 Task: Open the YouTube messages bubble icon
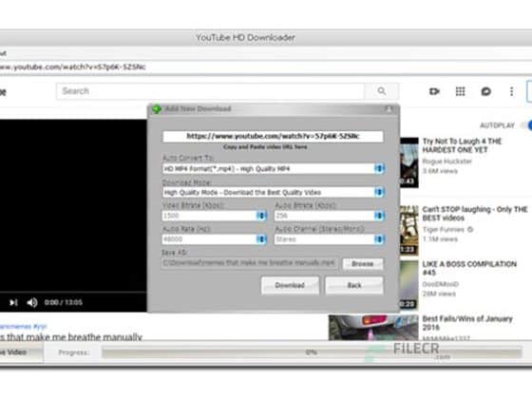[x=485, y=91]
